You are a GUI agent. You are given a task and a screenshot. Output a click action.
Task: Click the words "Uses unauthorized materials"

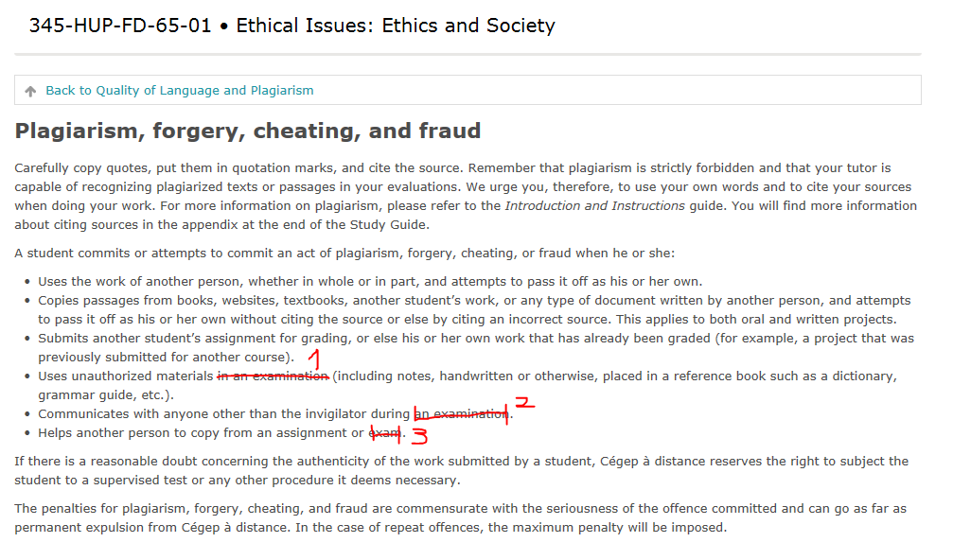pos(125,376)
